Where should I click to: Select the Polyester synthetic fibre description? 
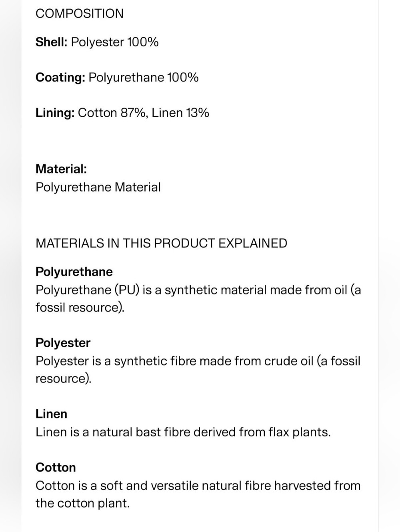pos(198,370)
